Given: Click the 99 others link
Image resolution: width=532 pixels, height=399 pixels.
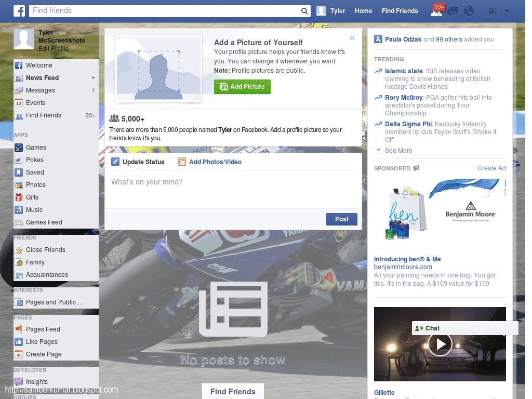Looking at the screenshot, I should click(449, 39).
